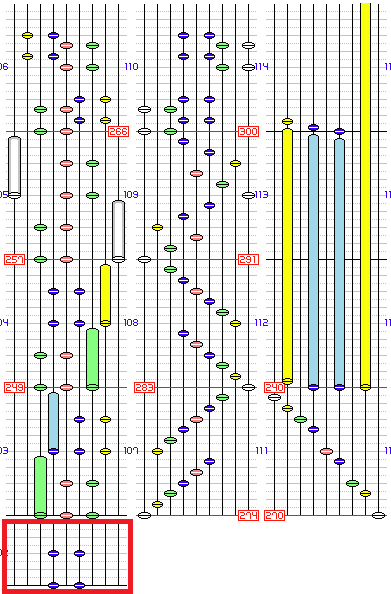This screenshot has height=594, width=391.
Task: Click green long note ending on the 249 line
Action: click(x=92, y=359)
